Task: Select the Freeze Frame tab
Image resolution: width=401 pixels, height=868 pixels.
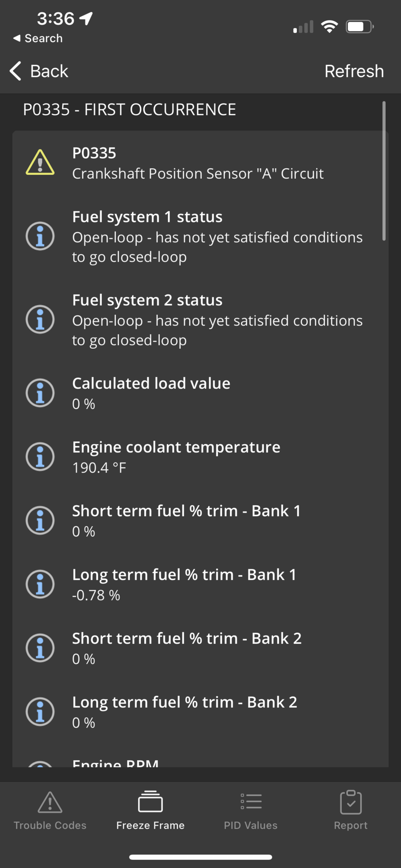Action: pos(150,810)
